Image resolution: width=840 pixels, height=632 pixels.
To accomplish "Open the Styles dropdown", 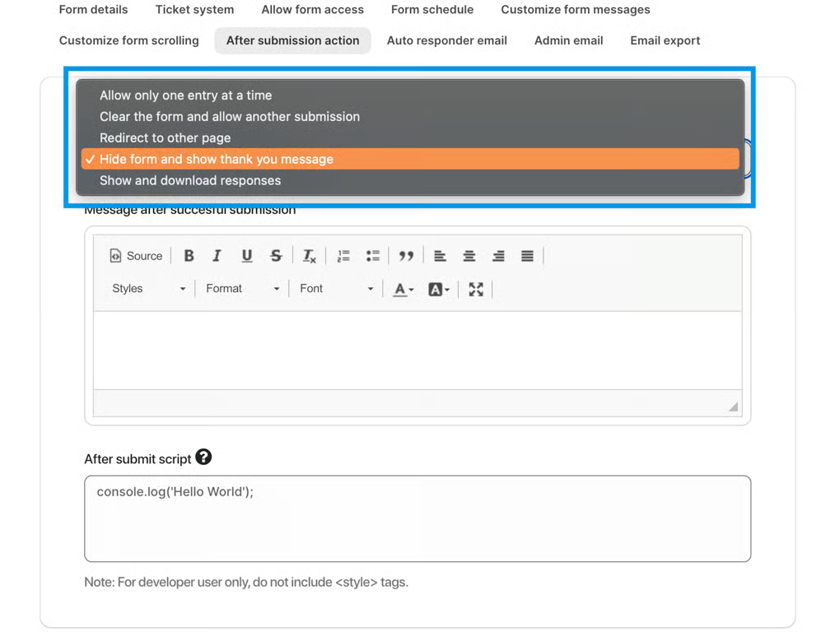I will (x=148, y=289).
